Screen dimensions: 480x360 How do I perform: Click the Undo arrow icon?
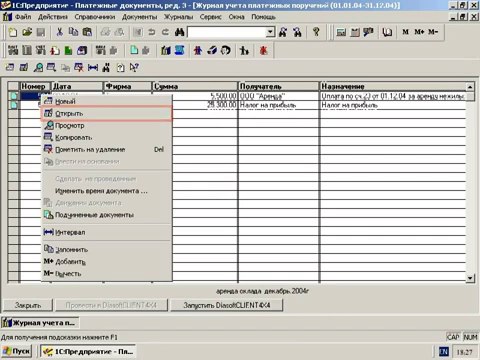152,32
